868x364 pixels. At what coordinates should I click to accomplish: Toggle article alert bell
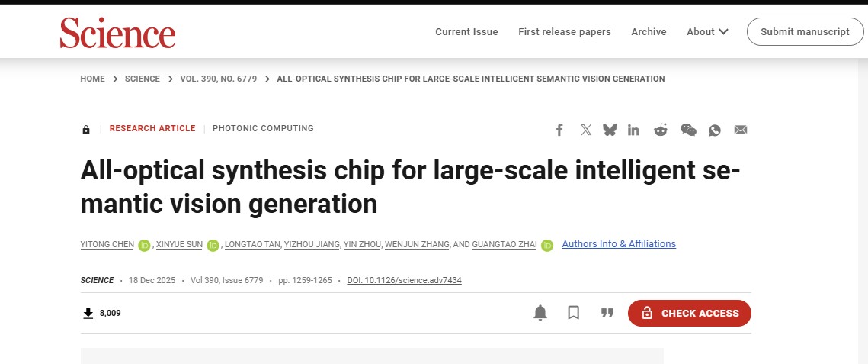tap(540, 313)
